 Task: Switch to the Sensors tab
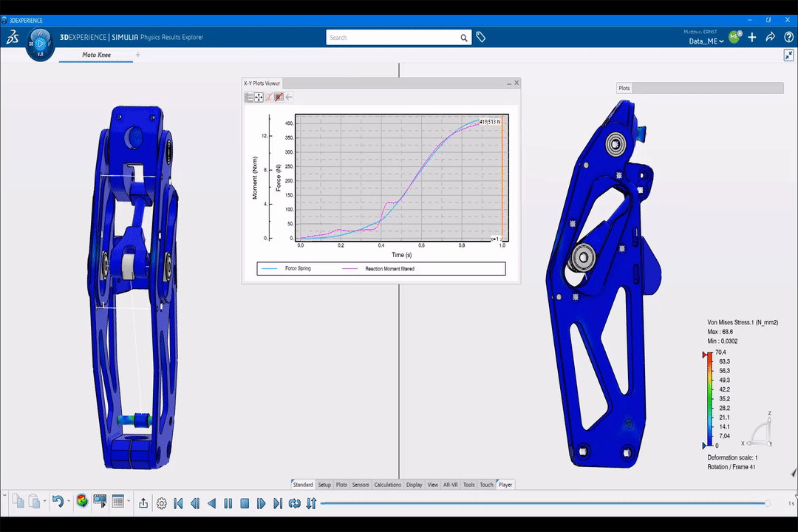pos(361,485)
